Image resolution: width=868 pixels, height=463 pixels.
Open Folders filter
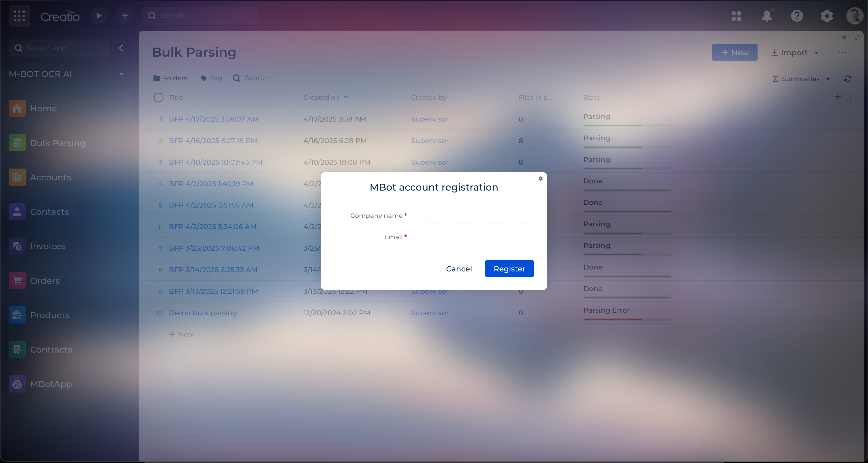(170, 78)
